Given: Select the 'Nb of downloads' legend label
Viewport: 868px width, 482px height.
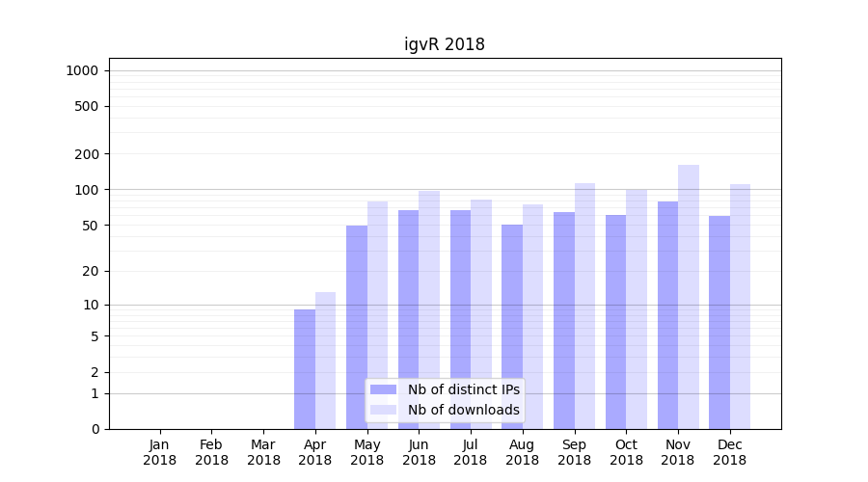Looking at the screenshot, I should click(x=463, y=410).
